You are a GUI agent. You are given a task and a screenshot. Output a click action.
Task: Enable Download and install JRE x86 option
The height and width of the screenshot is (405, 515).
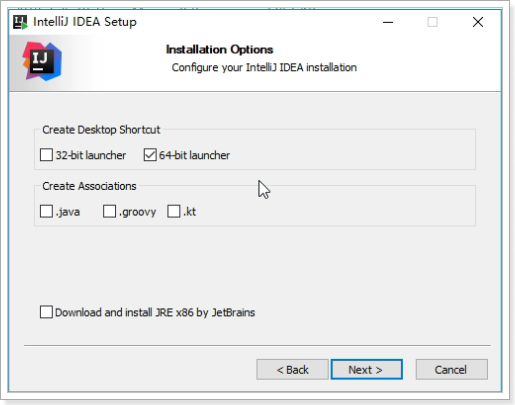point(46,312)
